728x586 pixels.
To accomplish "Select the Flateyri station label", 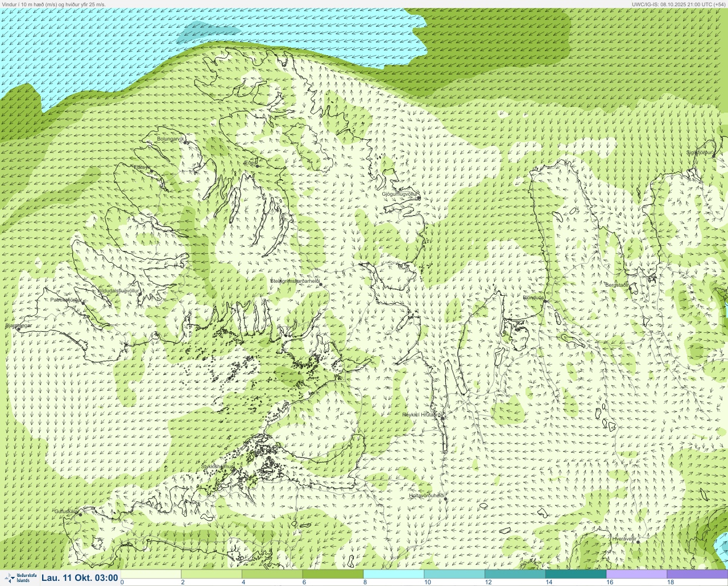I will (142, 167).
